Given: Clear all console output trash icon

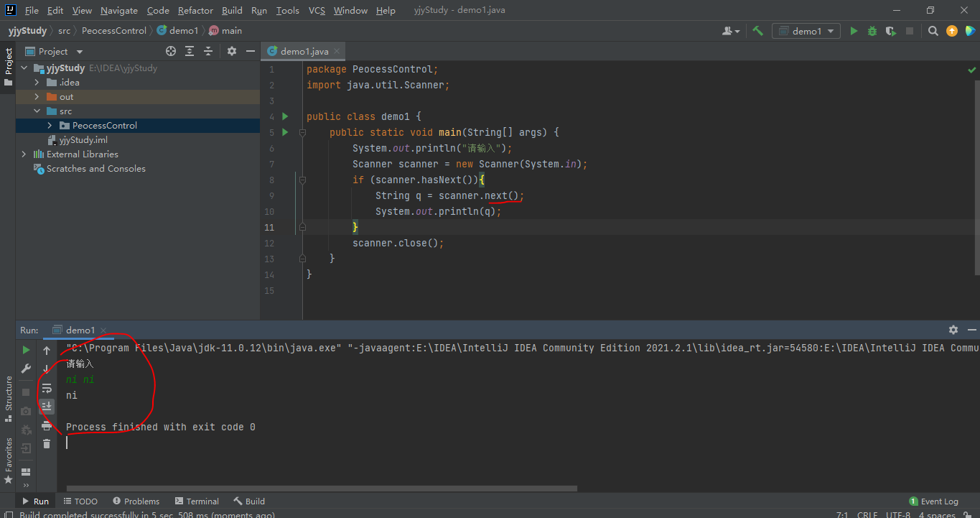Looking at the screenshot, I should tap(47, 444).
